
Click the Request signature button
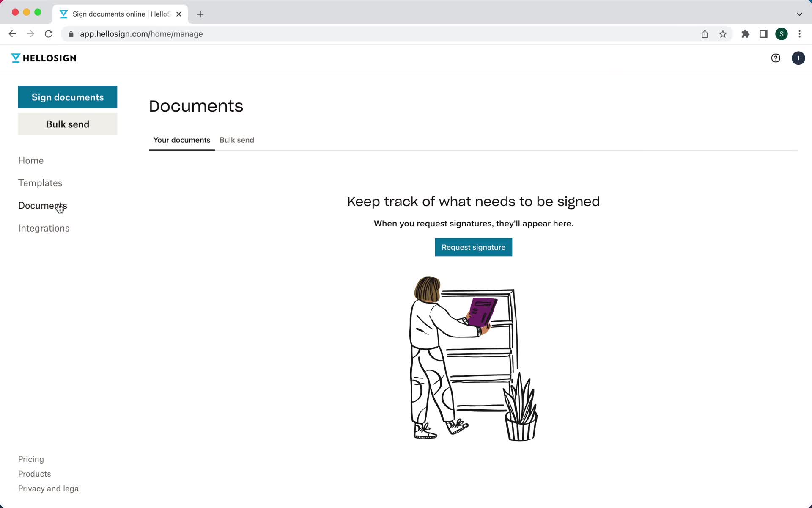pos(474,246)
